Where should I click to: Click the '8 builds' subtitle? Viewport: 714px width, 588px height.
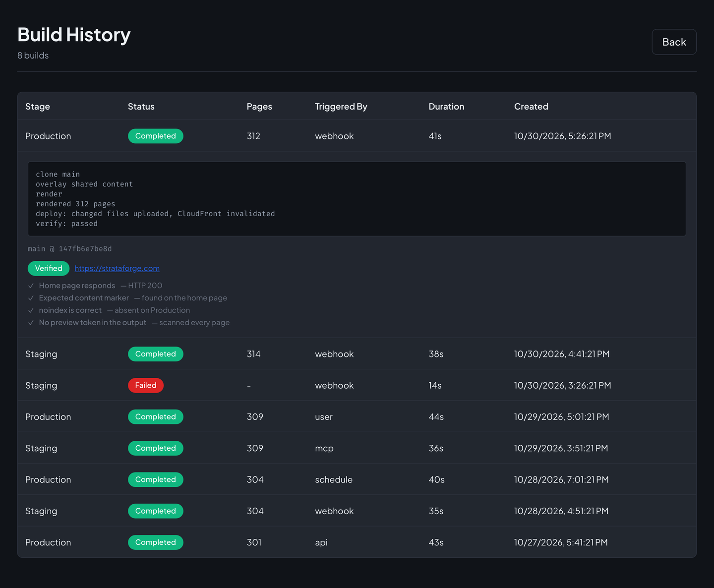pyautogui.click(x=33, y=56)
